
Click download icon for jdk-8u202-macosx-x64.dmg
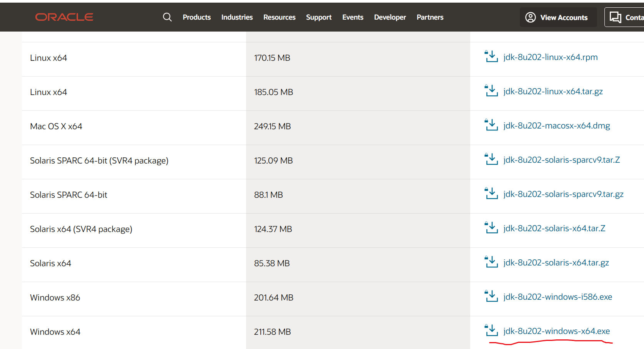click(491, 125)
